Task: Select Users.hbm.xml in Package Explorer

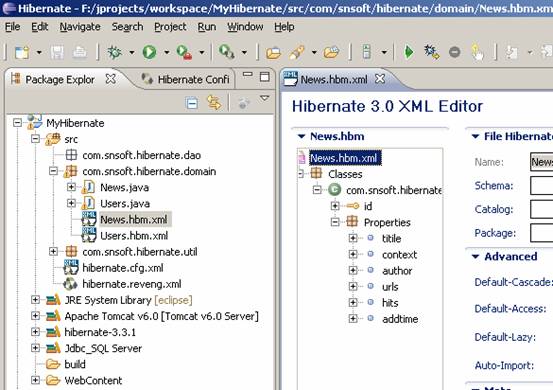Action: click(134, 236)
